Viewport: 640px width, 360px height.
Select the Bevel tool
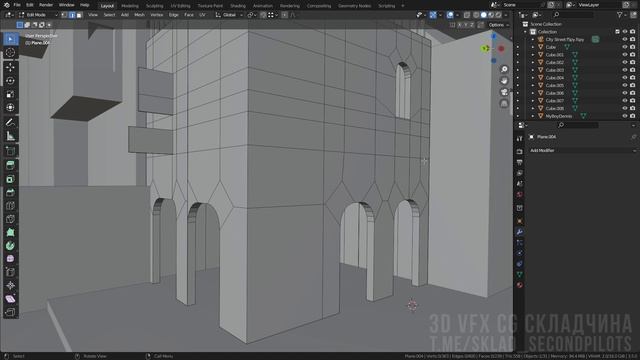pos(10,192)
